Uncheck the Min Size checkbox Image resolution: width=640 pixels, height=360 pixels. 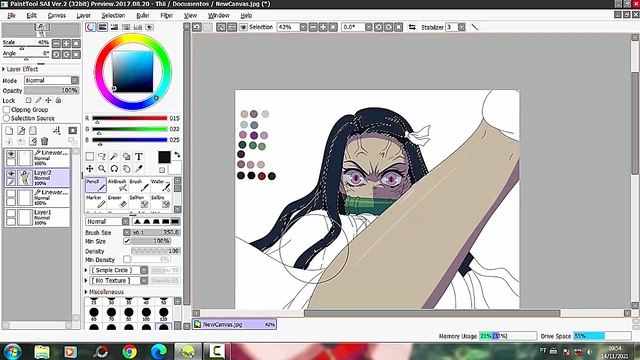[127, 241]
